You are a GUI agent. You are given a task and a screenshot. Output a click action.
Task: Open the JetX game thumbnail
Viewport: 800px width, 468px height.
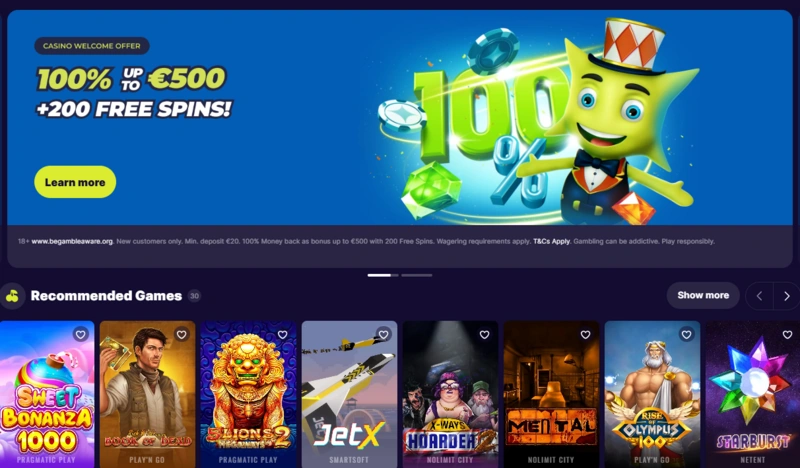[x=349, y=395]
